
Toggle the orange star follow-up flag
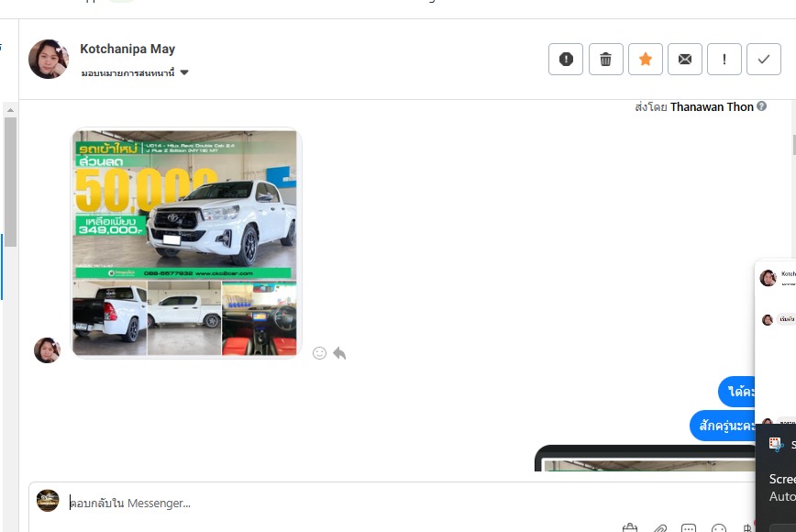646,60
